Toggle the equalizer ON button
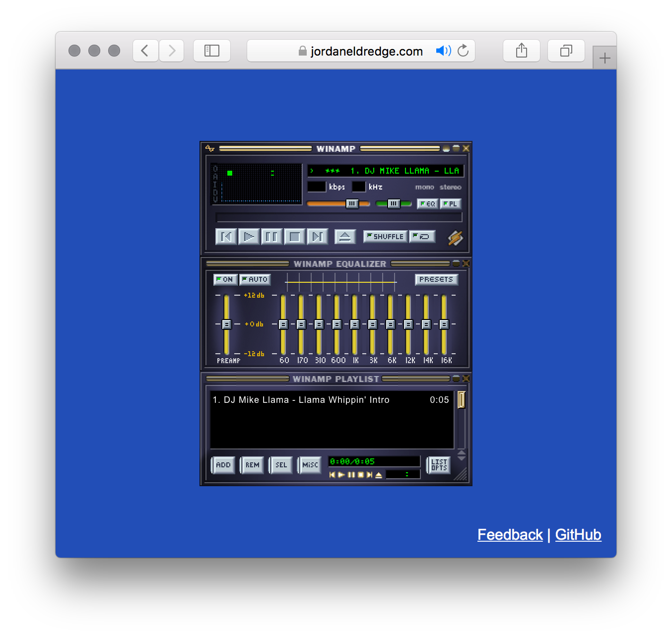672x637 pixels. click(x=225, y=279)
